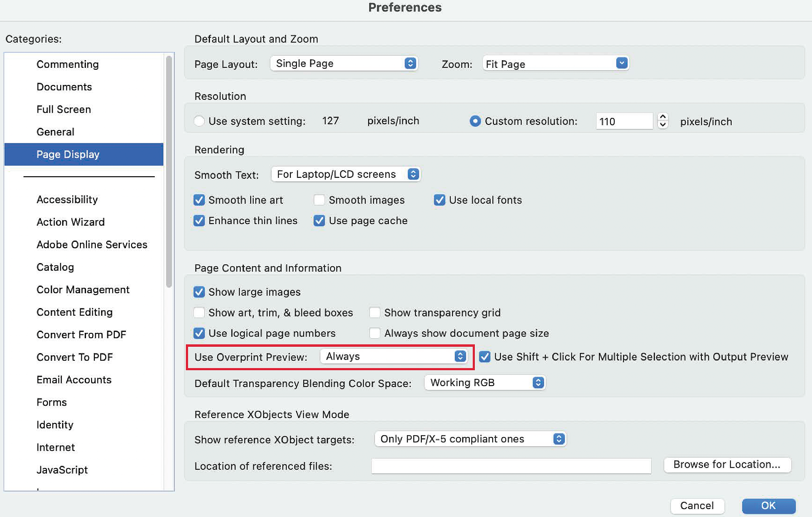Open the Internet category
The height and width of the screenshot is (517, 812).
[84, 448]
